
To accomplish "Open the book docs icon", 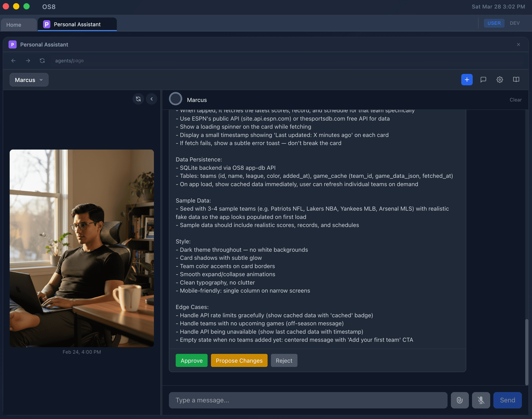I will (516, 80).
